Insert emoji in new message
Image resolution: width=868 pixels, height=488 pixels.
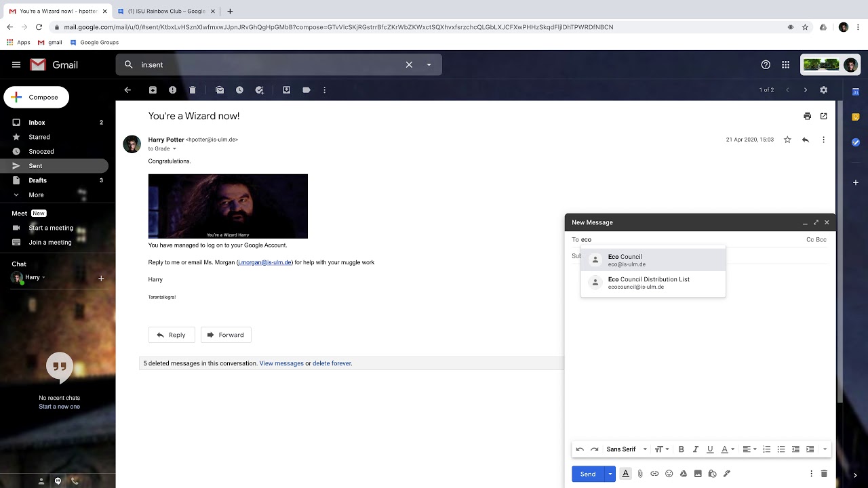coord(669,474)
